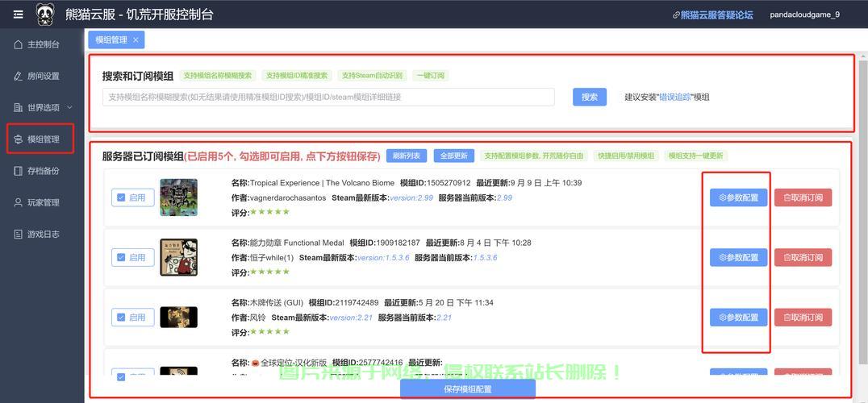Click the 刷新列表 button
The width and height of the screenshot is (868, 403).
pos(407,156)
